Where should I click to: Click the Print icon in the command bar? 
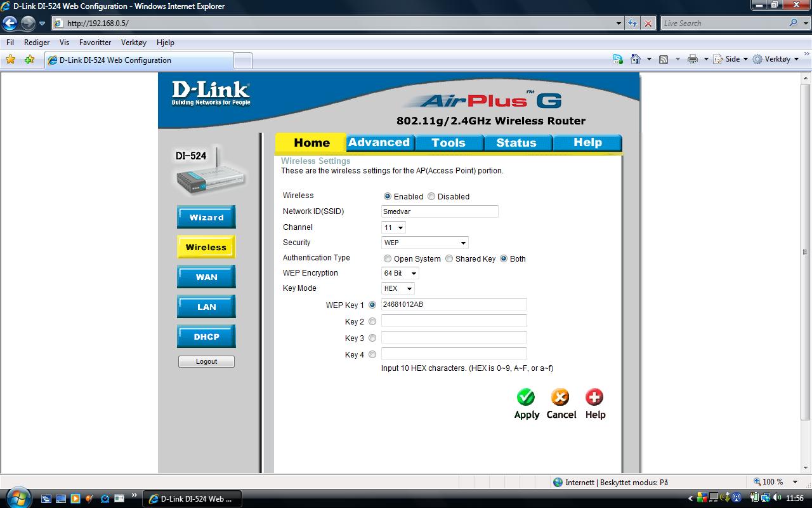coord(692,59)
